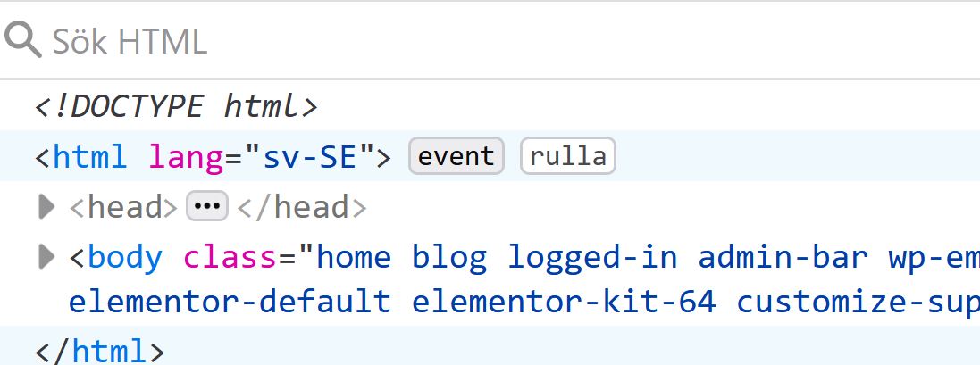Click the lang attribute name
Viewport: 980px width, 365px height.
[185, 157]
